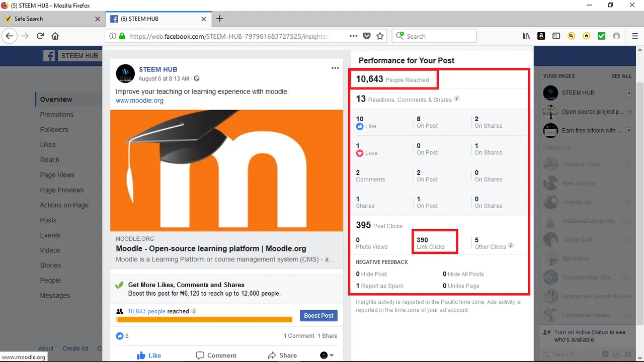Open the page actions three-dot menu in URL bar
644x362 pixels.
point(353,36)
